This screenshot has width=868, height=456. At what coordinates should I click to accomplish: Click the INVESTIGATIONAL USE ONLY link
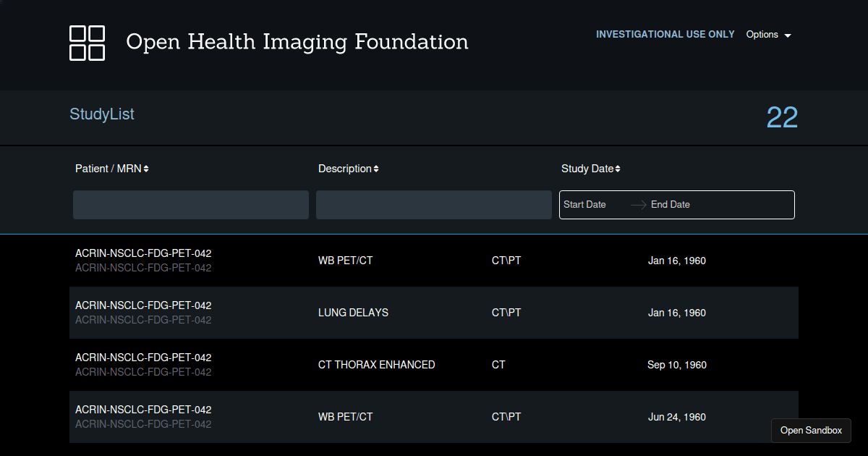(x=665, y=34)
